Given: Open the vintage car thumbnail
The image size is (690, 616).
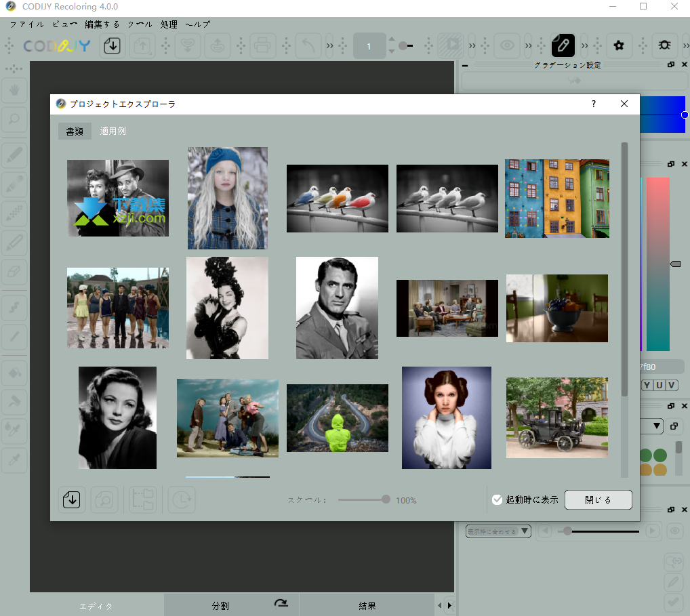Looking at the screenshot, I should pos(557,417).
